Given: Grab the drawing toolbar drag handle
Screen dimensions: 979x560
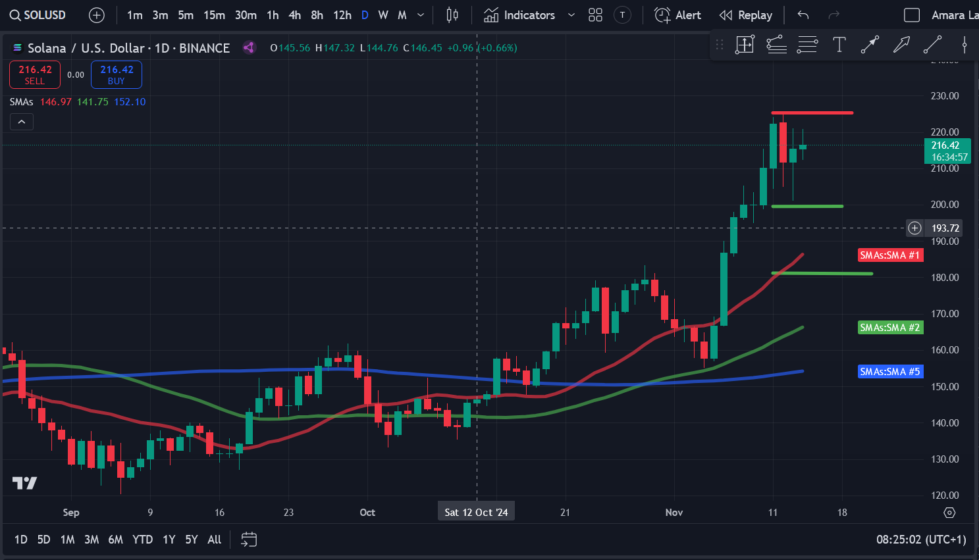Looking at the screenshot, I should [x=720, y=45].
